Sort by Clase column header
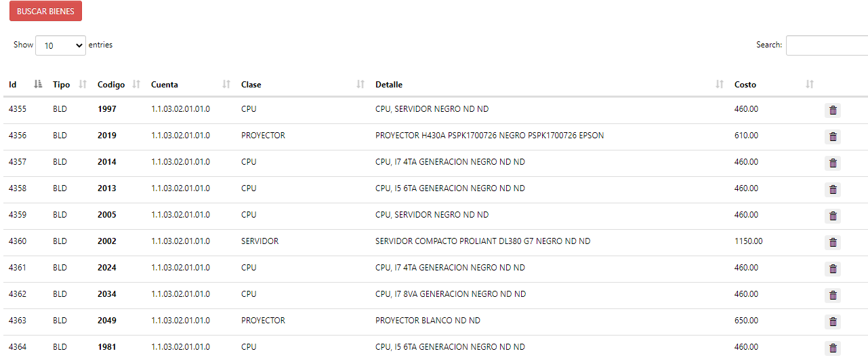 [x=303, y=85]
